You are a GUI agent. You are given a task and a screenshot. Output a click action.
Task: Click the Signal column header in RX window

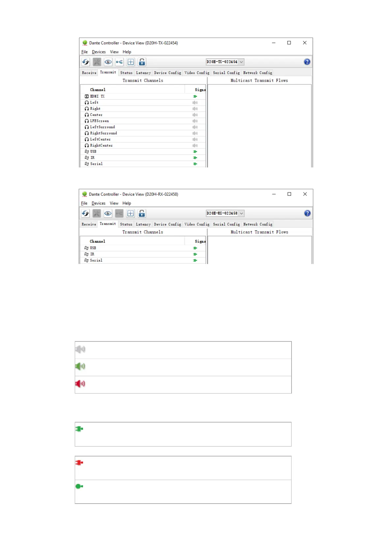pos(196,241)
